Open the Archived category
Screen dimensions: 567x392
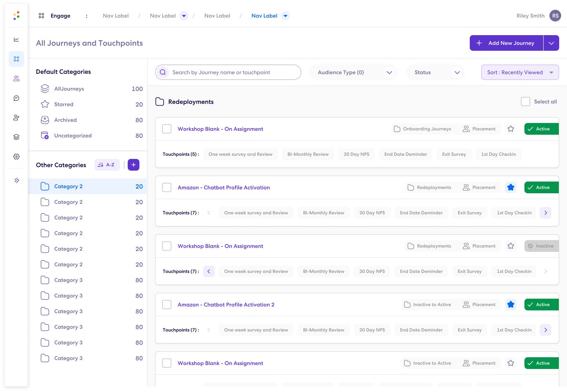[65, 120]
